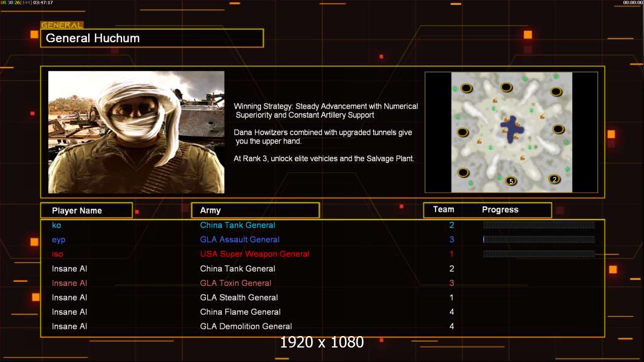The image size is (644, 362).
Task: Select player name iso
Action: tap(57, 254)
